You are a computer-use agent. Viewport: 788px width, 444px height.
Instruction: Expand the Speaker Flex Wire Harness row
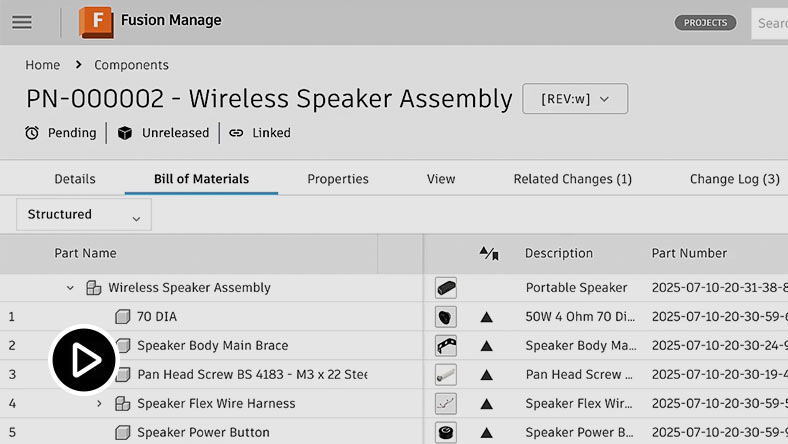click(x=99, y=404)
